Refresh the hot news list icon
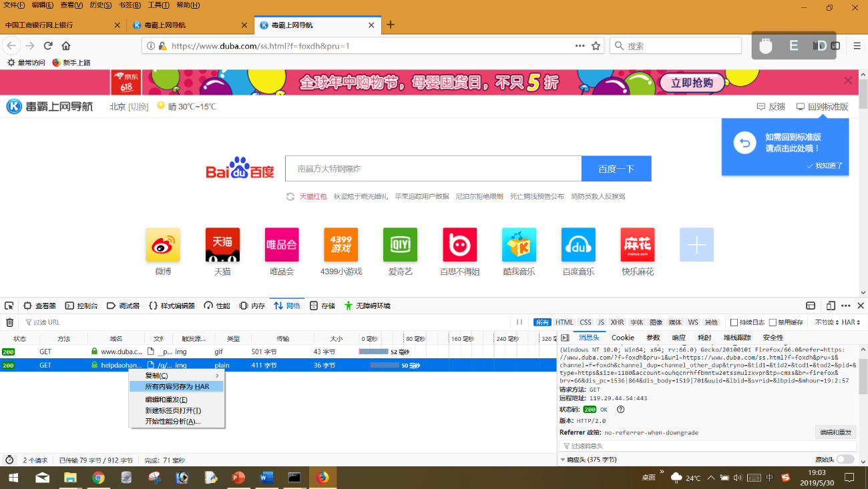The image size is (868, 489). click(x=290, y=197)
